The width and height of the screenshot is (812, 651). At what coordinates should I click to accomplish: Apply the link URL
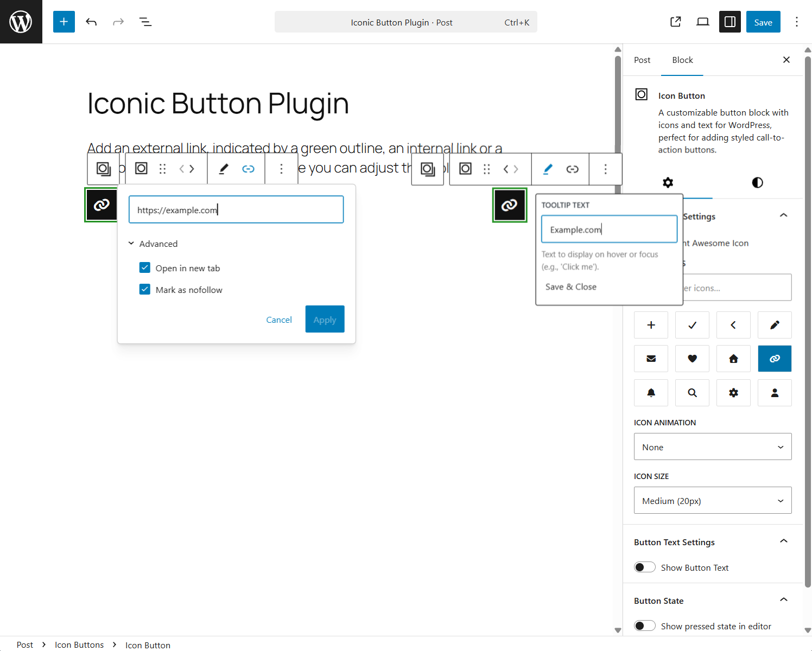tap(325, 320)
